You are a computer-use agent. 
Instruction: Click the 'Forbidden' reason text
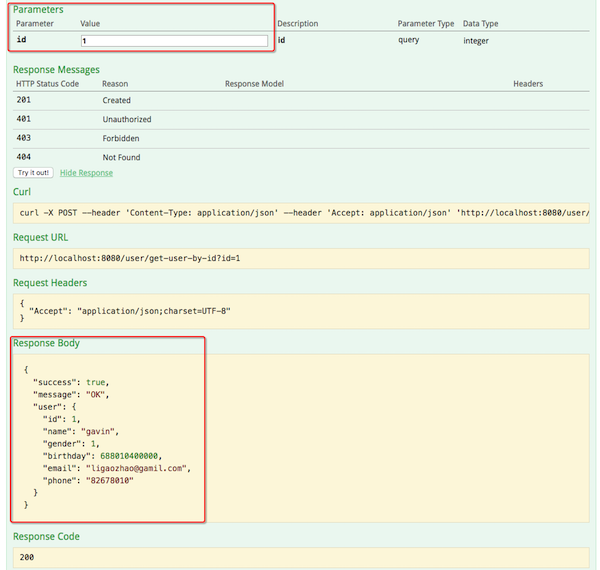tap(121, 138)
